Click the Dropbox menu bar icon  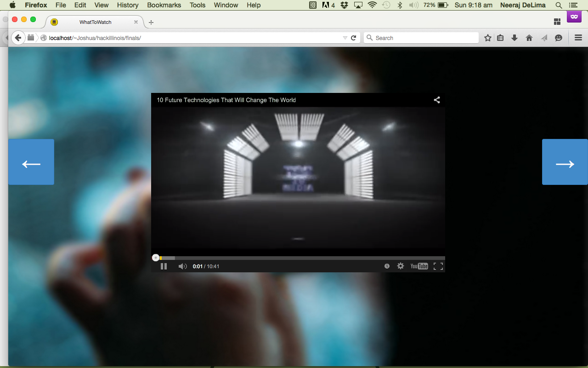tap(344, 5)
